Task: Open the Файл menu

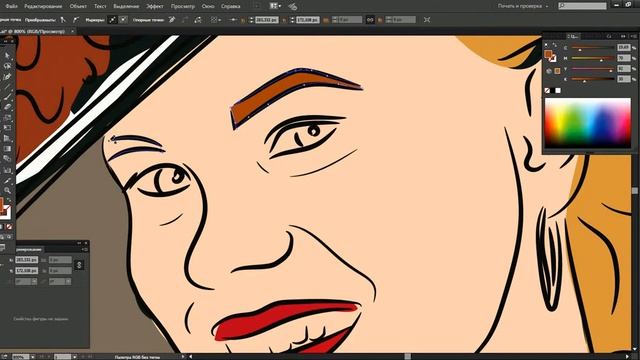Action: coord(11,6)
